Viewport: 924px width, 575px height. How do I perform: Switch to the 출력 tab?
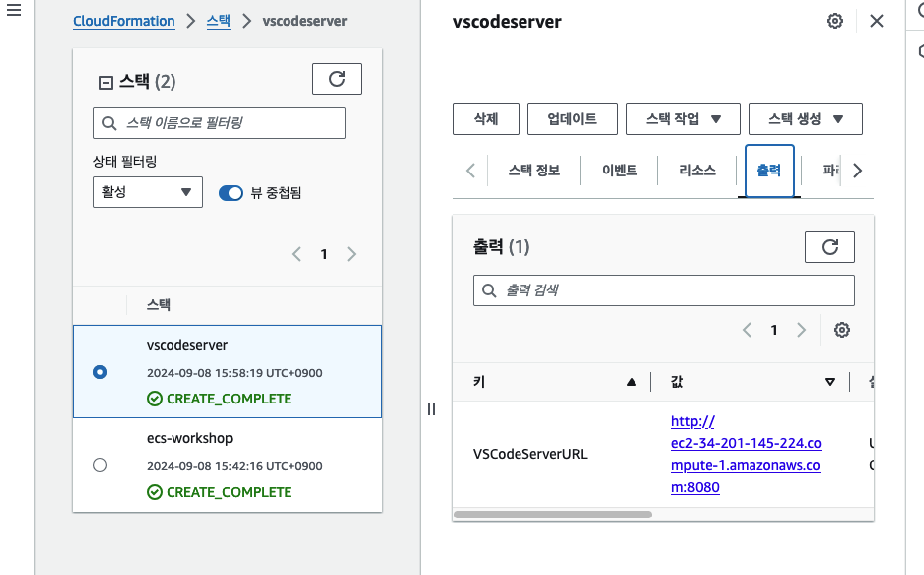(769, 171)
